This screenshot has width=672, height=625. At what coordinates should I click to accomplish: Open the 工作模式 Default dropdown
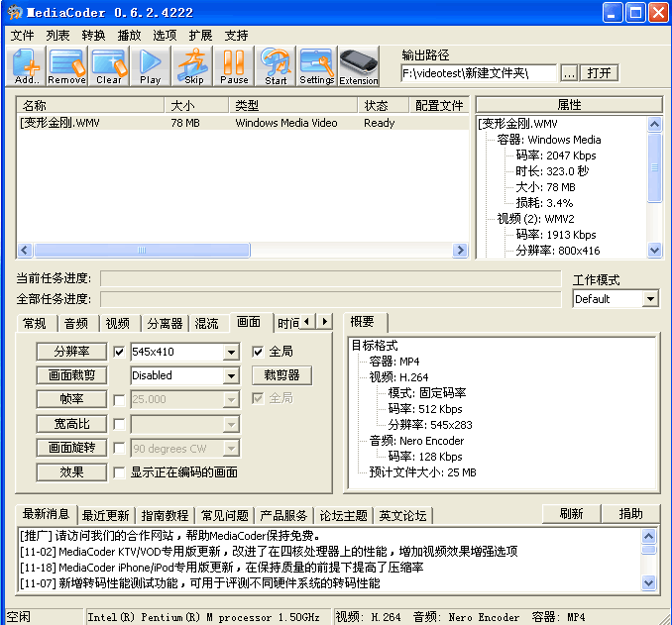click(650, 299)
